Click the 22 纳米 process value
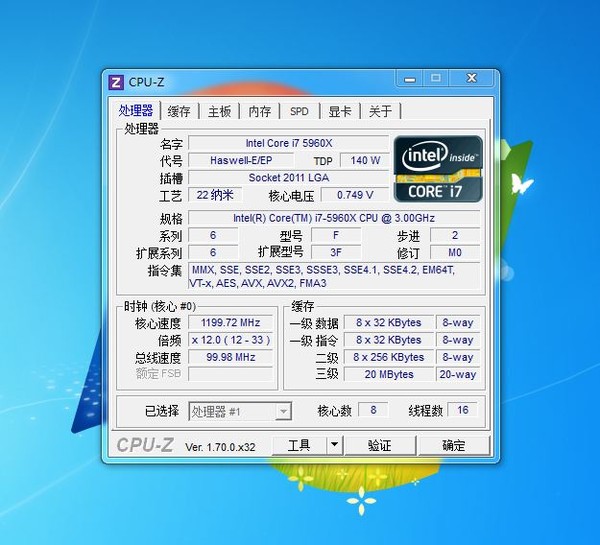Screen dimensions: 600x545 click(x=215, y=195)
